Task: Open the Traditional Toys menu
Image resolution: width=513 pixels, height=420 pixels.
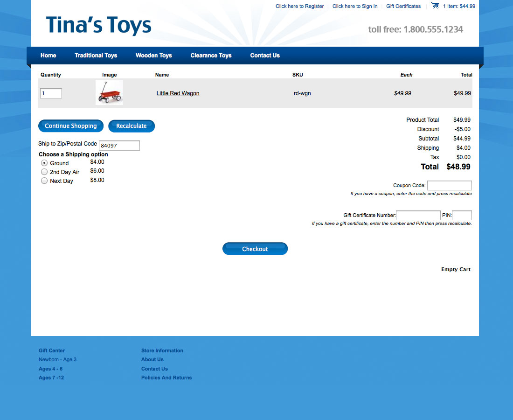Action: pyautogui.click(x=96, y=56)
